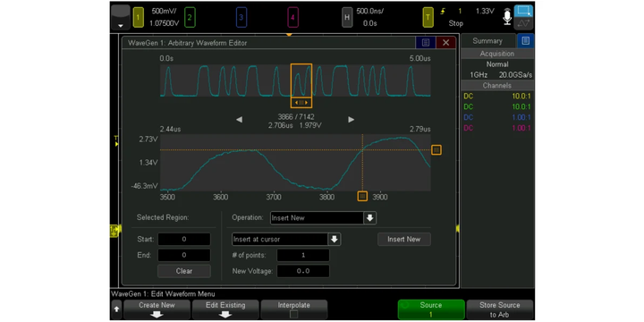Viewport: 644px width, 322px height.
Task: Open the editor dialog menu icon
Action: (426, 42)
